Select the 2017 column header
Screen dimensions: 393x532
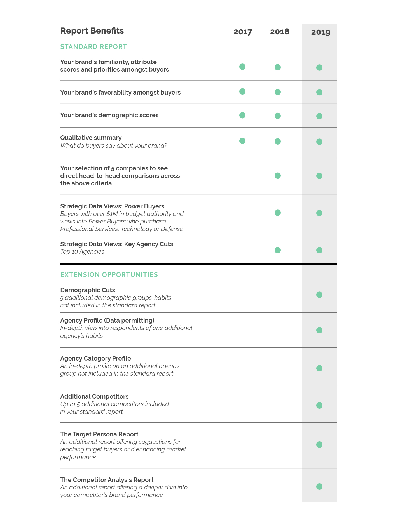pyautogui.click(x=243, y=32)
